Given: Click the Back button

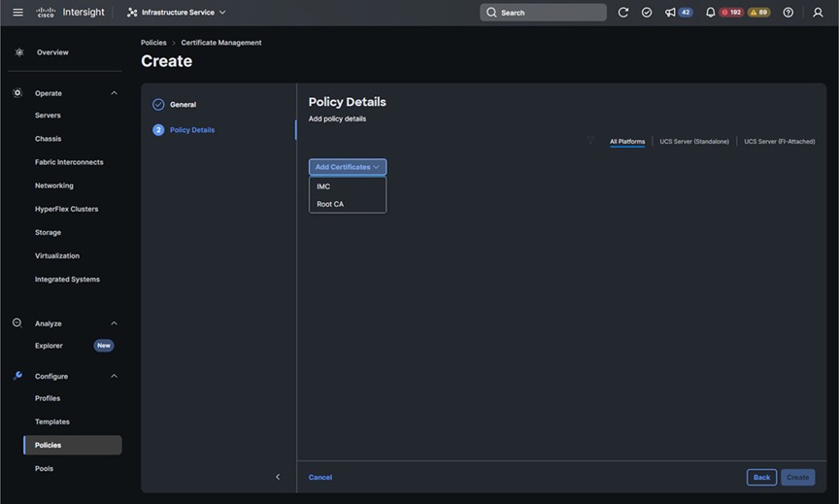Looking at the screenshot, I should (x=761, y=478).
